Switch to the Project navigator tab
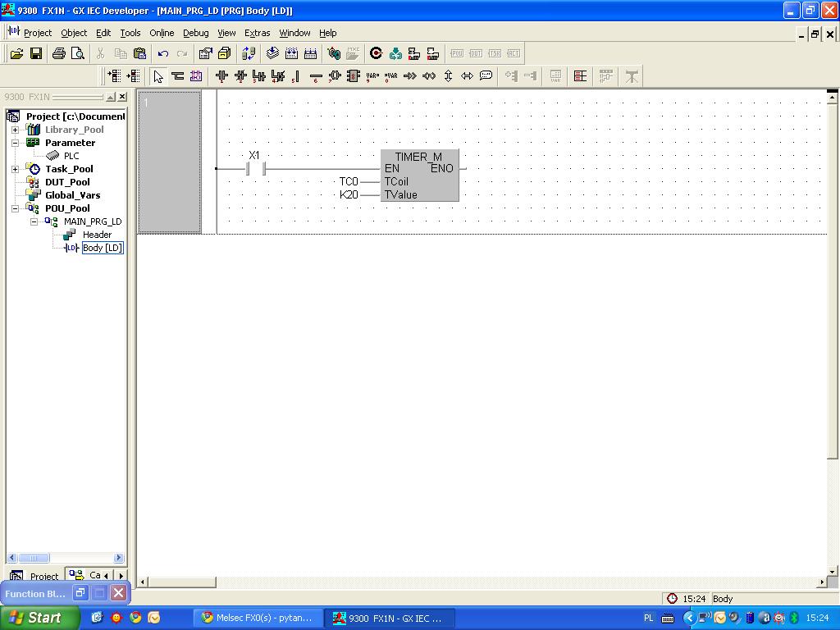 (x=34, y=575)
